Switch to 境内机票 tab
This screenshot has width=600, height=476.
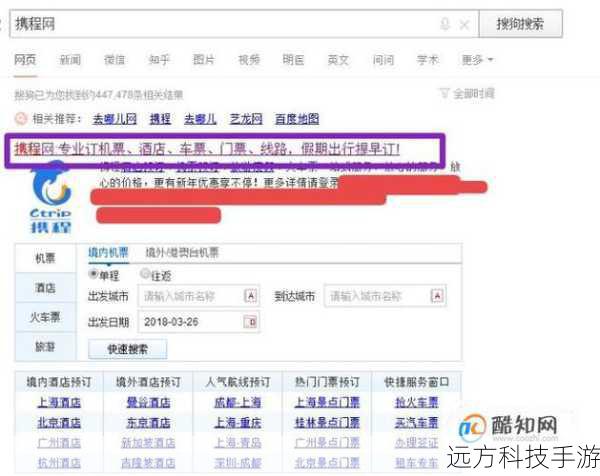pos(108,253)
